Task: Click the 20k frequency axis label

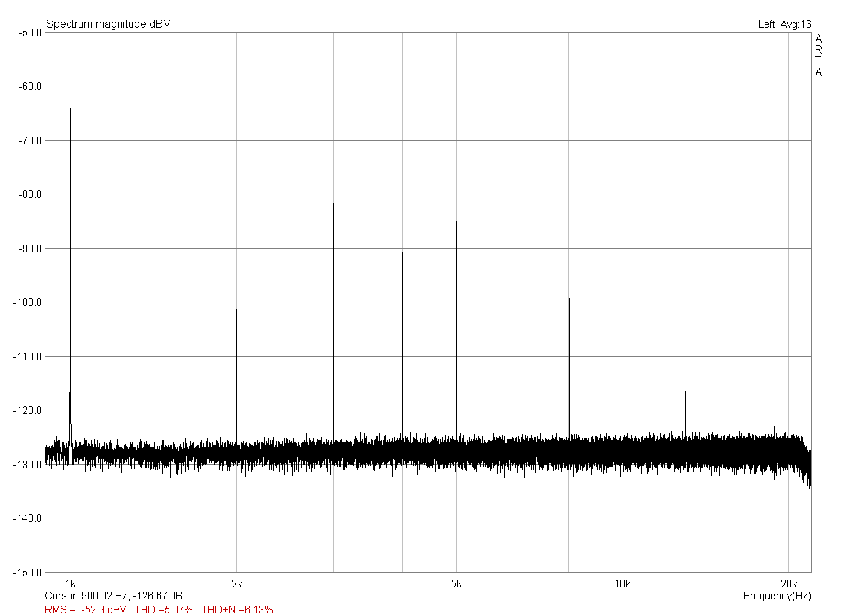Action: pyautogui.click(x=789, y=583)
